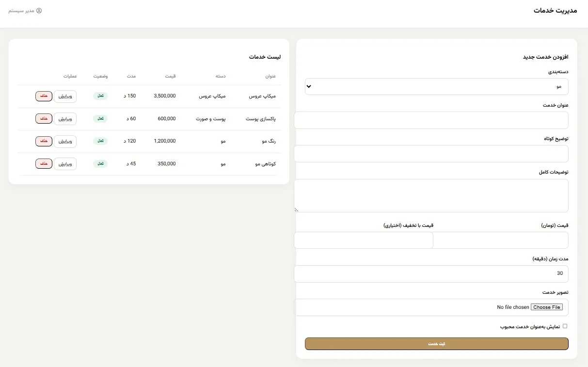The width and height of the screenshot is (588, 367).
Task: Delete the کوتاهی مو service
Action: [44, 164]
